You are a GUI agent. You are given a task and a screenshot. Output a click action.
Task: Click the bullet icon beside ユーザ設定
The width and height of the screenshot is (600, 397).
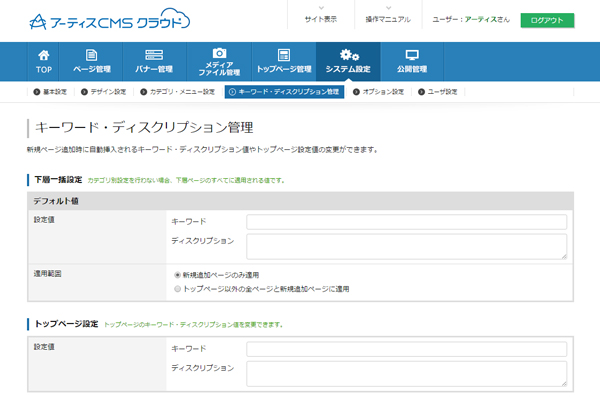point(421,92)
